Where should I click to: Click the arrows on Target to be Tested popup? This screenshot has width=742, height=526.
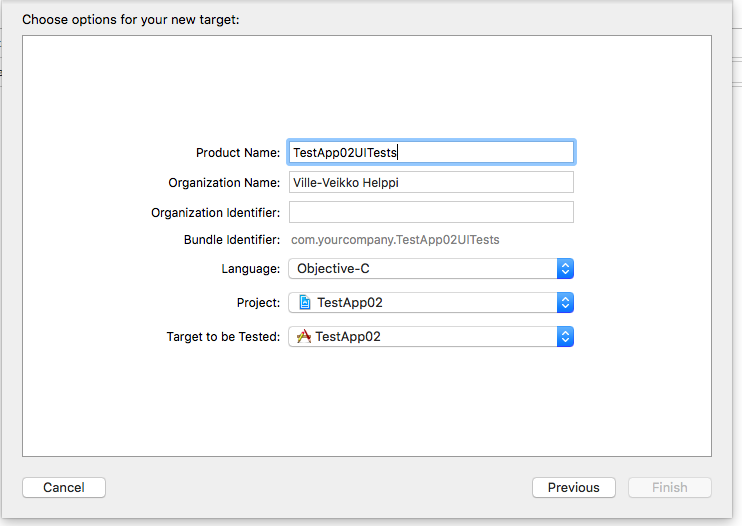click(565, 337)
